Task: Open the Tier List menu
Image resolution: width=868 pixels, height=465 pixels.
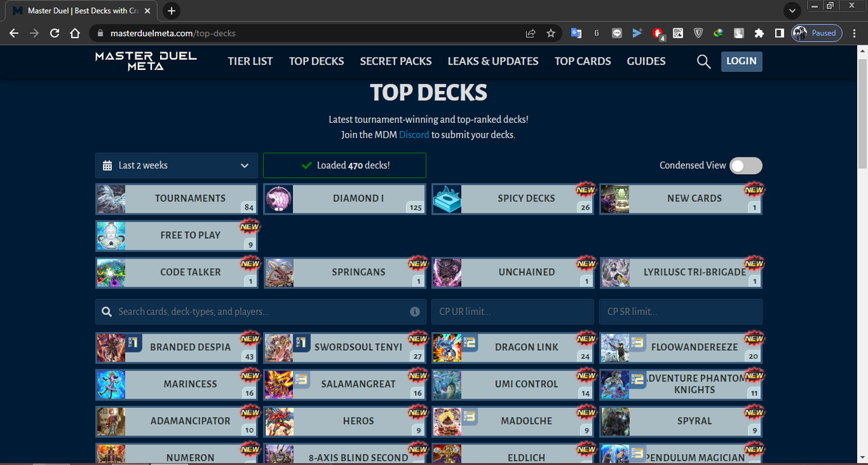Action: tap(250, 61)
